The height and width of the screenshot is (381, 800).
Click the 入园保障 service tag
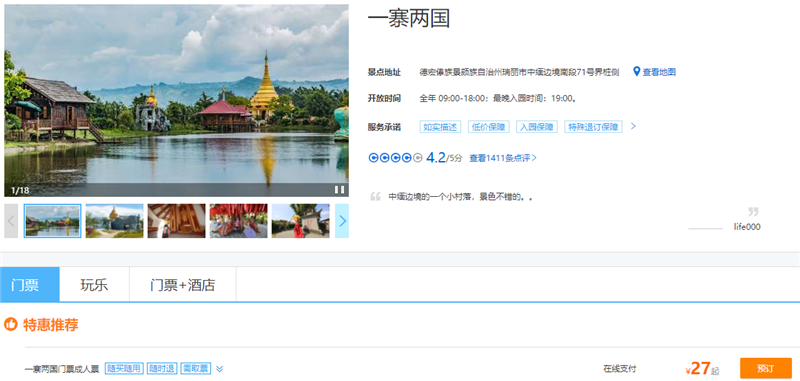click(x=537, y=127)
